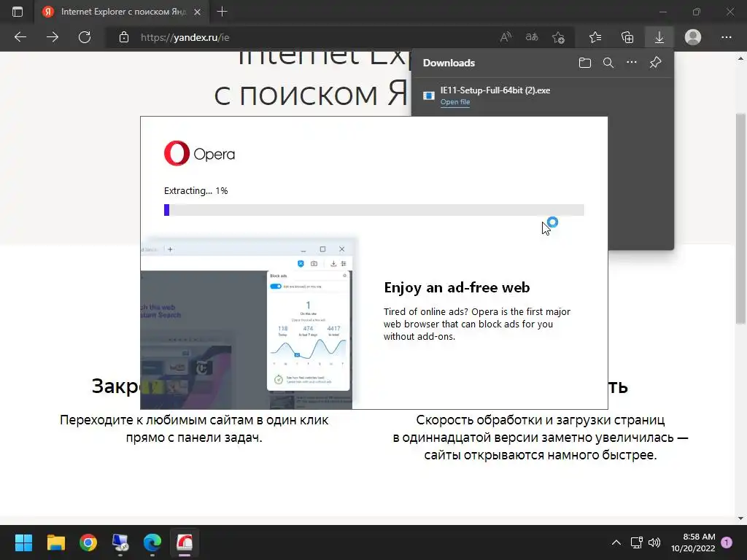Viewport: 747px width, 560px height.
Task: Select IE11-Setup-Full-64bit (2).exe download entry
Action: pyautogui.click(x=542, y=96)
